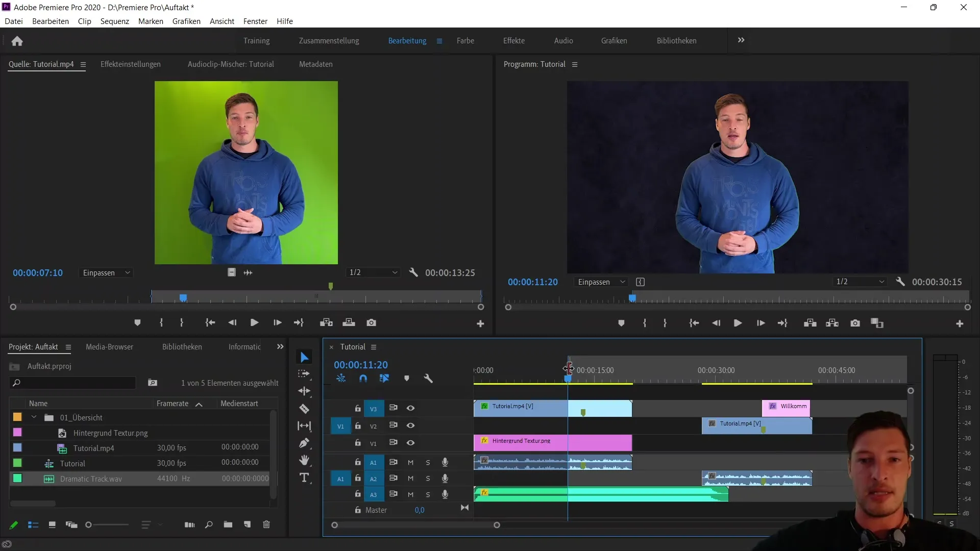Open Program: Tutorial panel menu
Viewport: 980px width, 551px height.
[x=575, y=64]
